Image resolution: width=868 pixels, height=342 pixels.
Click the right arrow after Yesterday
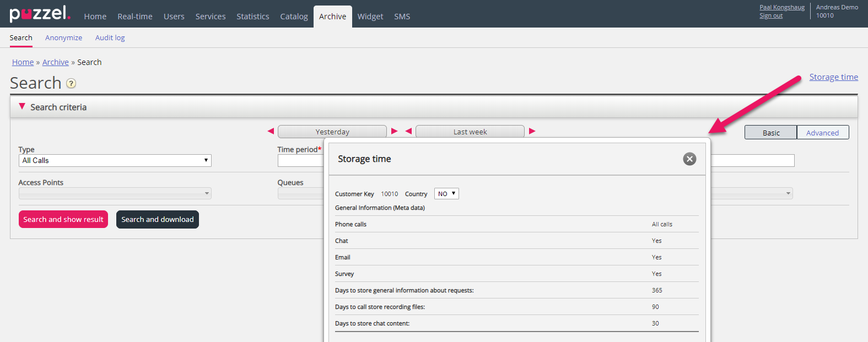(x=395, y=131)
